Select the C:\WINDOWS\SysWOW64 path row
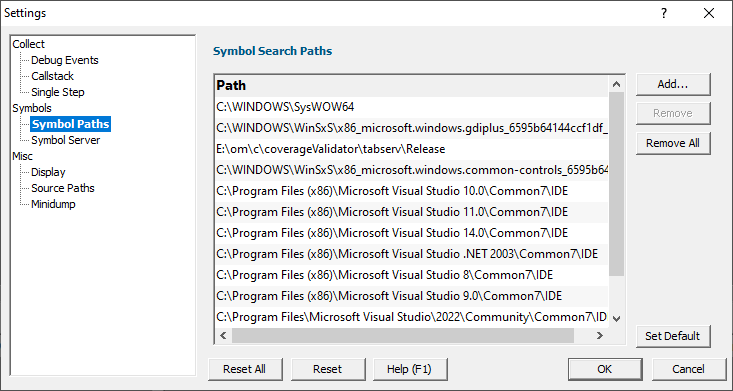This screenshot has width=733, height=391. click(412, 107)
